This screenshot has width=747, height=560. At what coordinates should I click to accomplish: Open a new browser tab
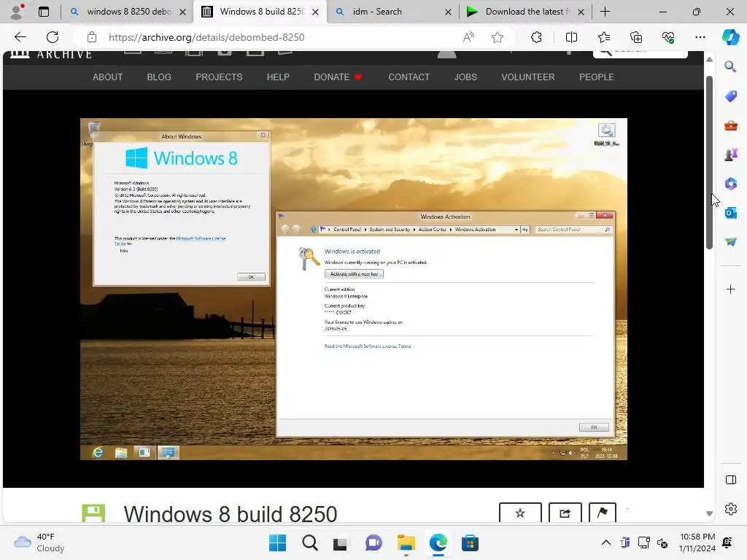[605, 12]
